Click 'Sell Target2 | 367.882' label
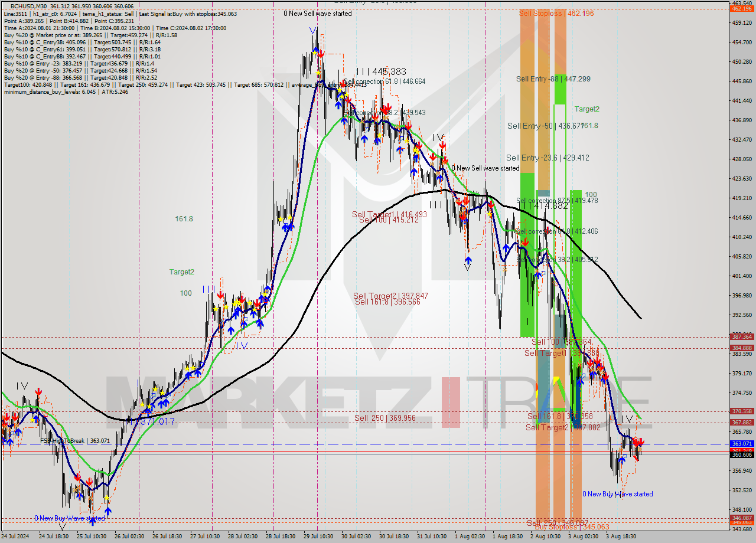756x543 pixels. [x=563, y=427]
